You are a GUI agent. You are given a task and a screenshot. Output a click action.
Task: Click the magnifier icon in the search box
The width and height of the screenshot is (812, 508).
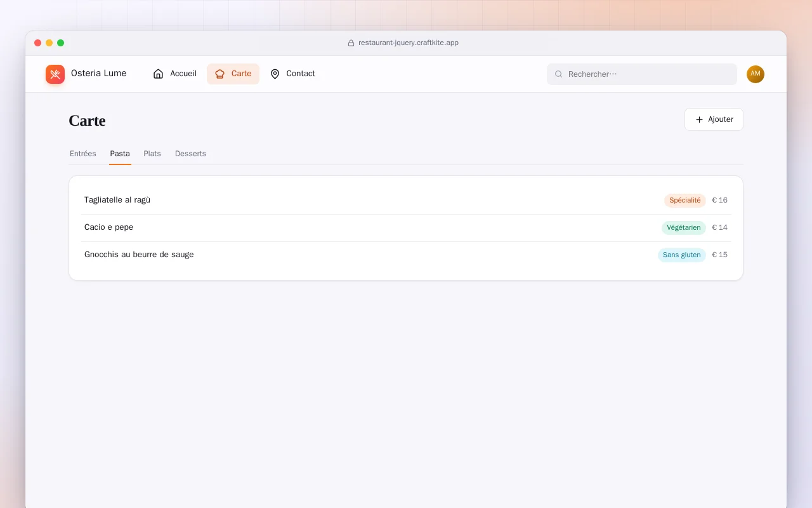tap(559, 74)
